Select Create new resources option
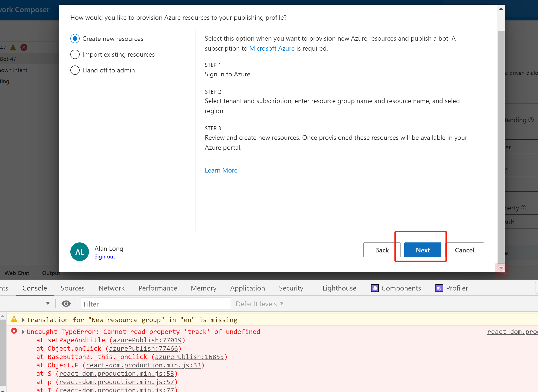538x392 pixels. (x=75, y=39)
